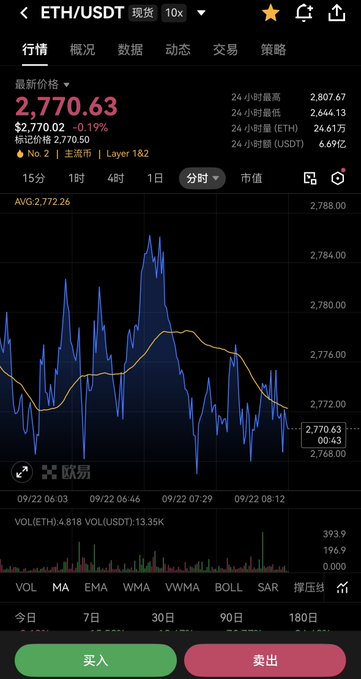Viewport: 361px width, 679px height.
Task: Tap the green 买入 buy button
Action: coord(96,661)
